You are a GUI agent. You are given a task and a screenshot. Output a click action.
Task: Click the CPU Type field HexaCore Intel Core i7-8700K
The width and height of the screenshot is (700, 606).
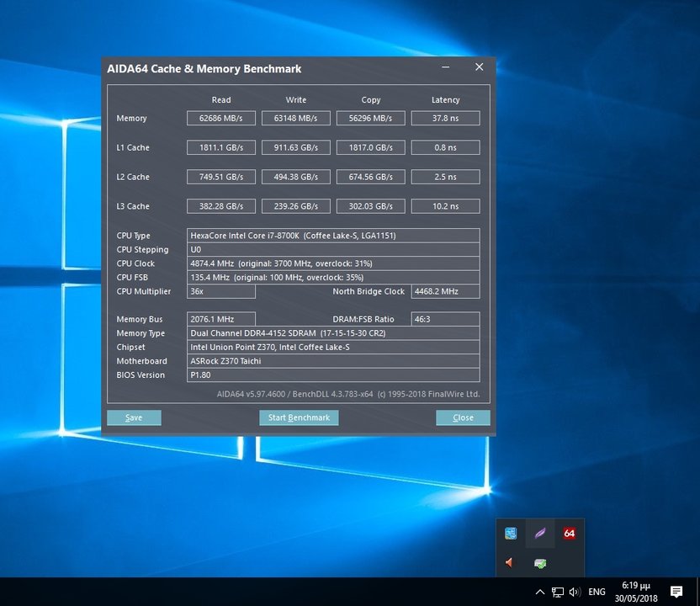pos(333,236)
